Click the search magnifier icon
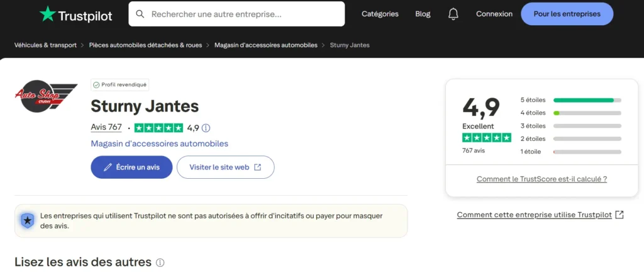This screenshot has width=644, height=272. [x=140, y=14]
